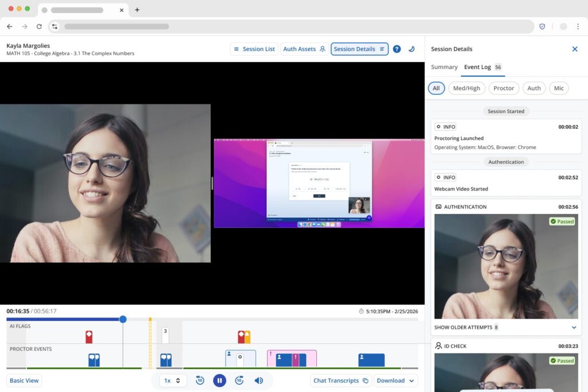This screenshot has height=392, width=588.
Task: Switch to Basic View
Action: [x=24, y=381]
